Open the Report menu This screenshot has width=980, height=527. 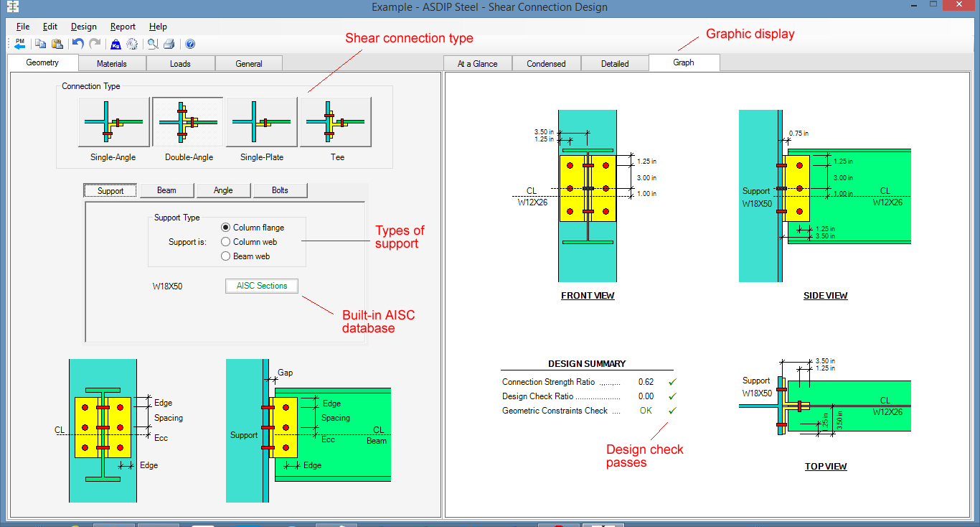123,27
